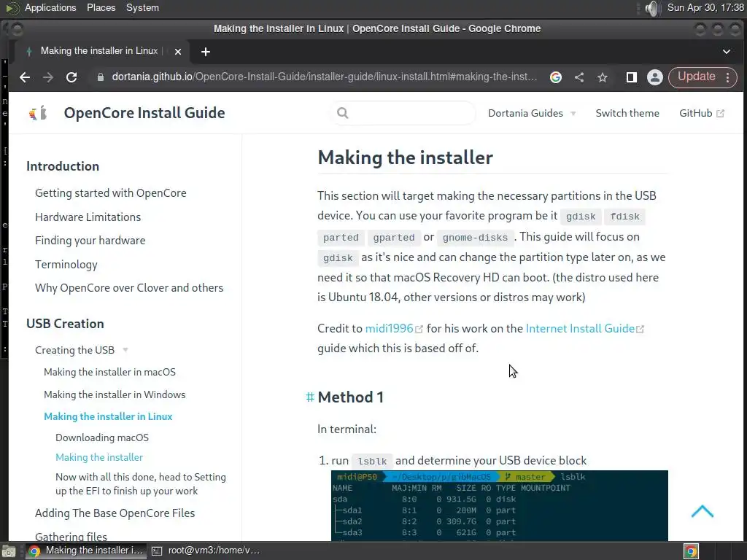Expand the Dortania Guides dropdown
Viewport: 747px width, 560px height.
[532, 113]
